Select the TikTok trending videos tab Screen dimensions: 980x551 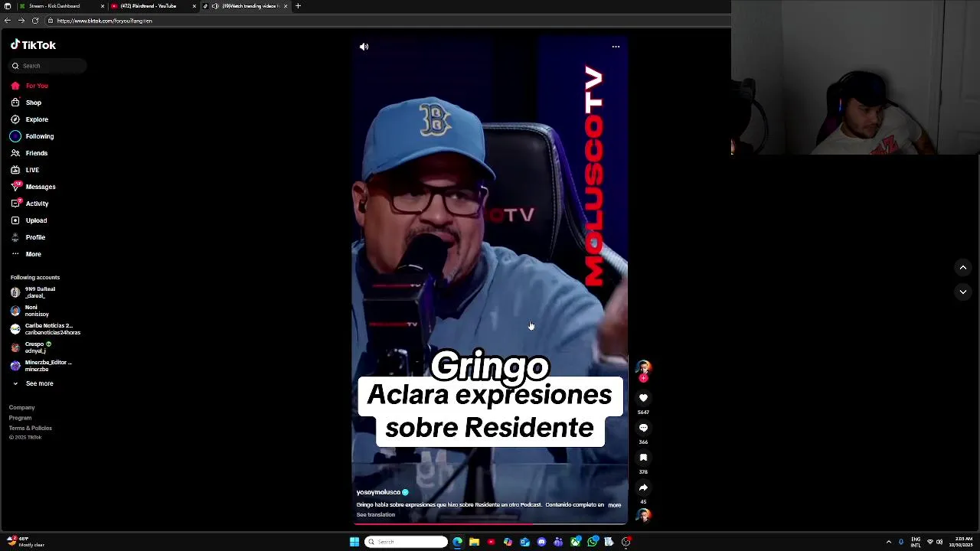[245, 6]
